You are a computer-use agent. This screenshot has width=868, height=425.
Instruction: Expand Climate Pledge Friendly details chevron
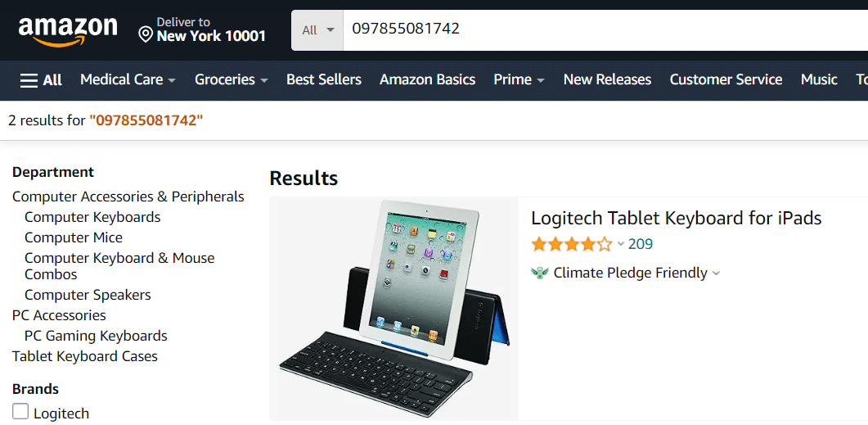[717, 274]
